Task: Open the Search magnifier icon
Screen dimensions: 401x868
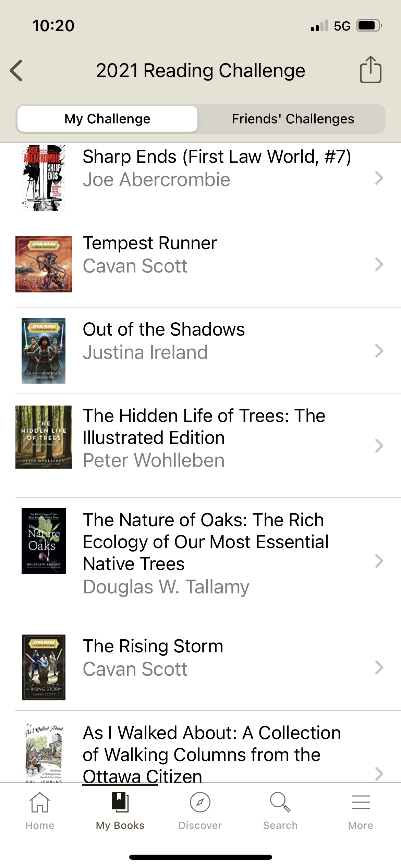Action: [280, 802]
